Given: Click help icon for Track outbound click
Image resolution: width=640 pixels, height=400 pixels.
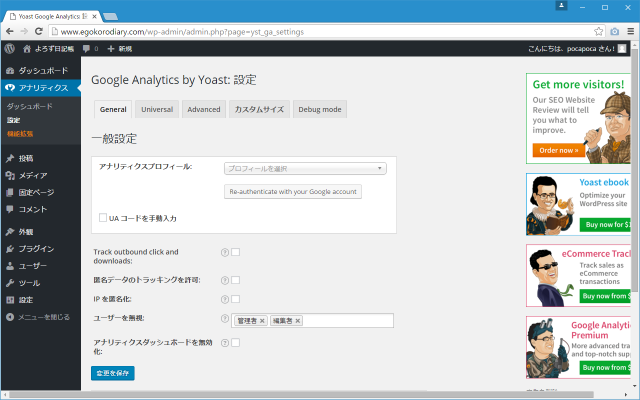Looking at the screenshot, I should (224, 252).
